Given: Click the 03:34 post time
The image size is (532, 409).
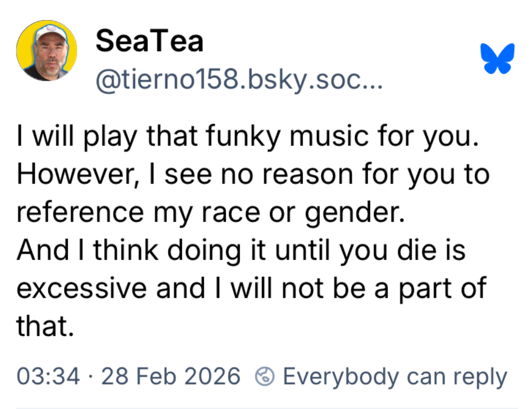Looking at the screenshot, I should tap(48, 377).
